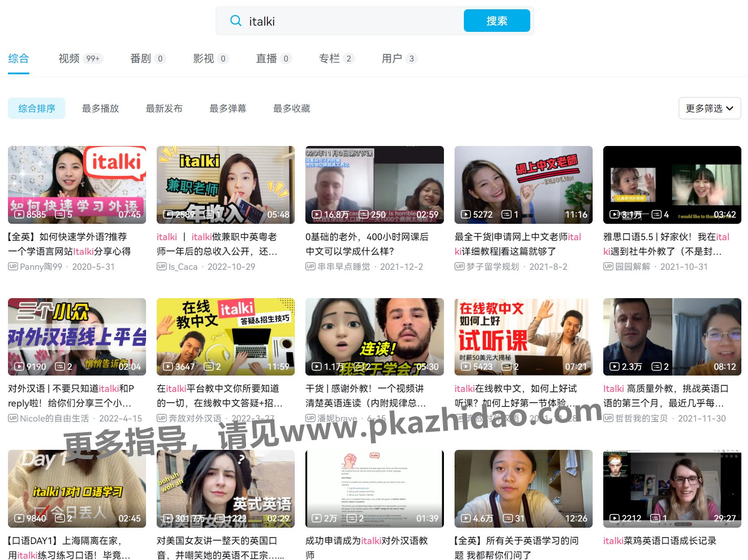Open the 连读 video thumbnail
Viewport: 748px width, 560px height.
point(374,337)
